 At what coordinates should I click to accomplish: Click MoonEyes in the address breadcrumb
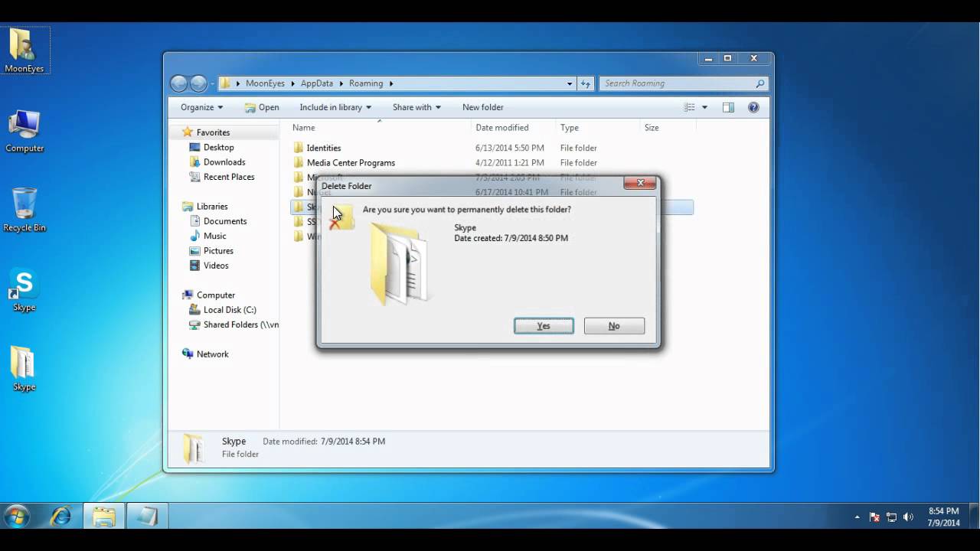point(265,83)
